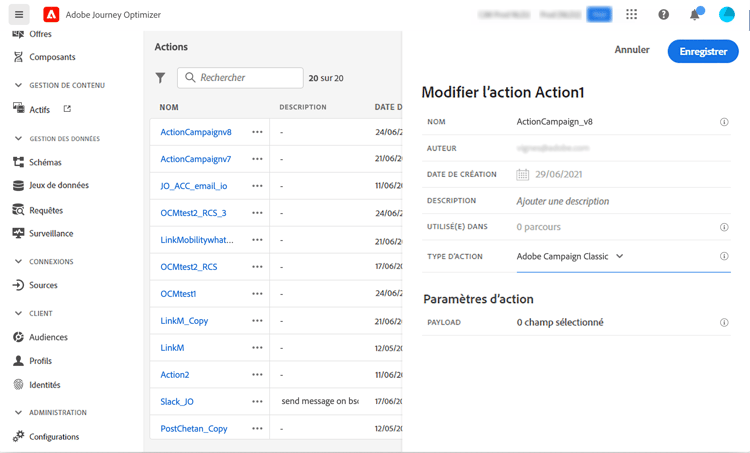
Task: Click the help question mark icon
Action: click(x=663, y=14)
